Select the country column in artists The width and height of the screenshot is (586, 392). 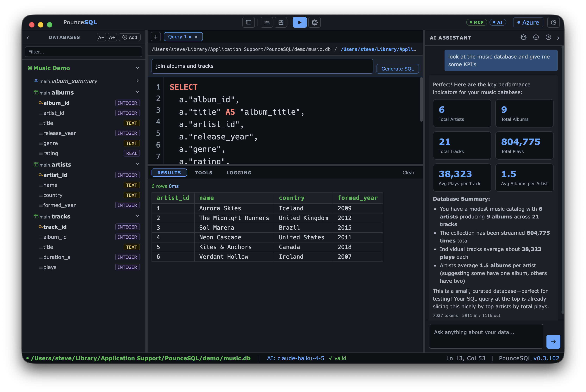tap(83, 195)
